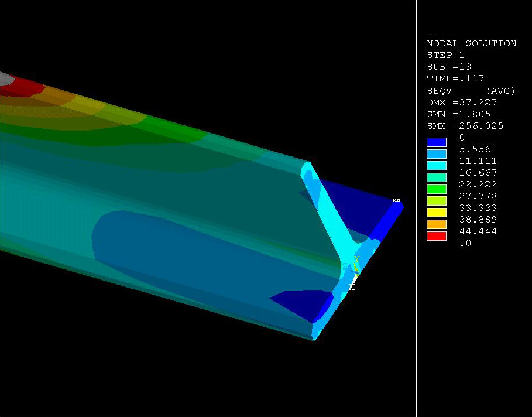Click the legend value 50
This screenshot has width=532, height=417.
(x=465, y=243)
